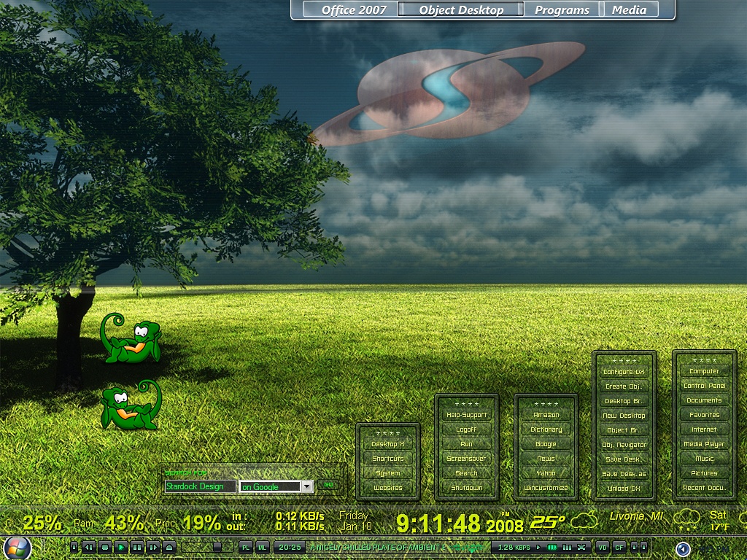Open Control Panel from the right panel
Image resolution: width=747 pixels, height=560 pixels.
click(x=704, y=386)
